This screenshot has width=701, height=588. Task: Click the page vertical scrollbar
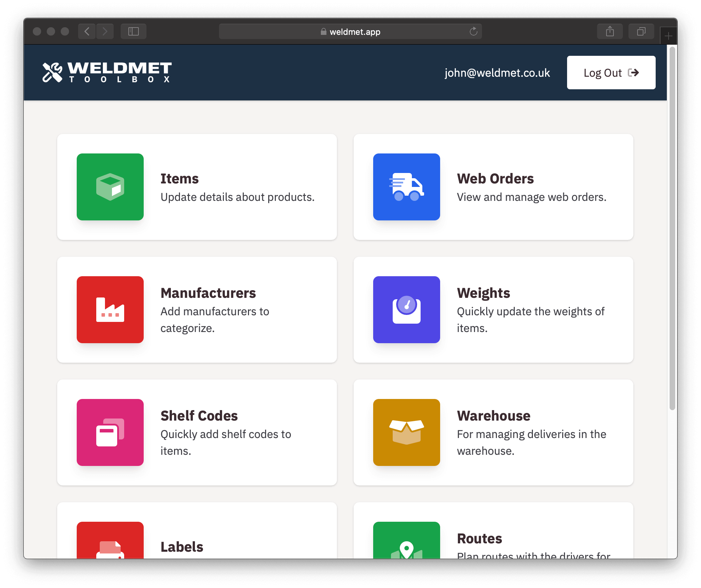coord(672,229)
